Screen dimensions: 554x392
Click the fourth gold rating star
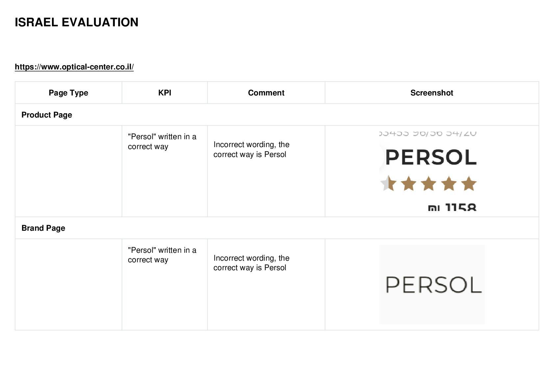click(449, 183)
